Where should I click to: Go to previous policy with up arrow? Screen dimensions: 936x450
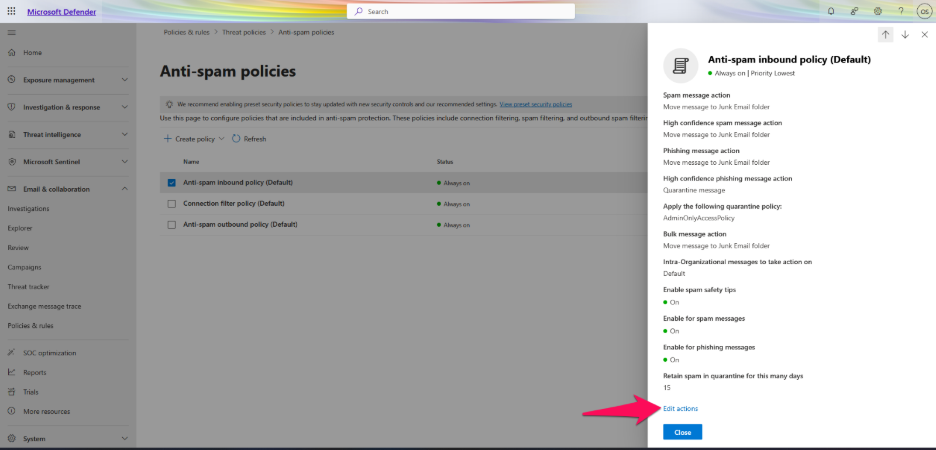pyautogui.click(x=885, y=34)
